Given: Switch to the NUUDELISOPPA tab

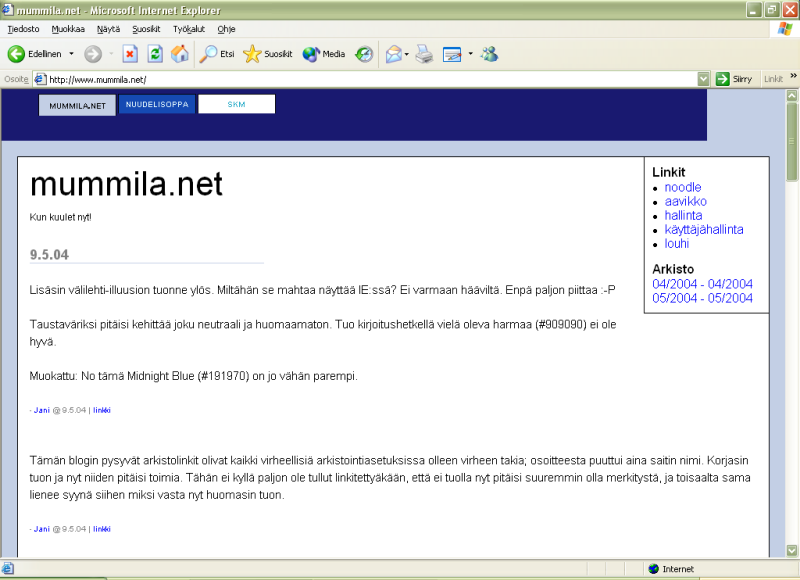Looking at the screenshot, I should point(157,104).
